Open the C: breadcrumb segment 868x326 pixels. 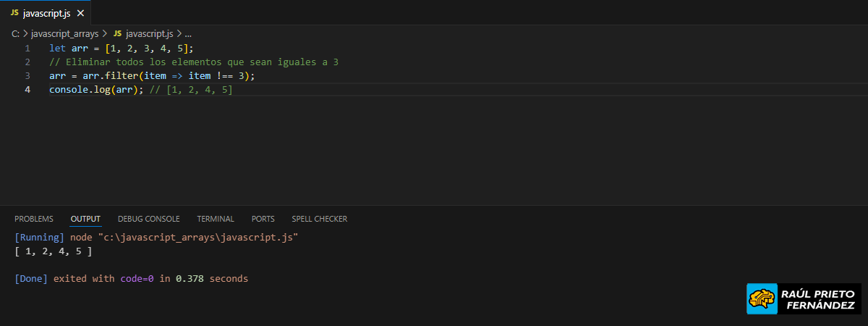click(16, 33)
